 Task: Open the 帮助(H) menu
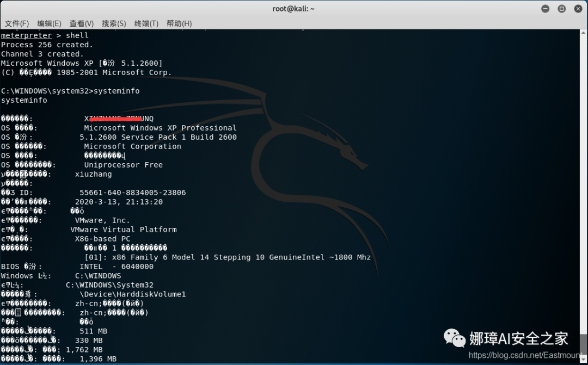[179, 23]
